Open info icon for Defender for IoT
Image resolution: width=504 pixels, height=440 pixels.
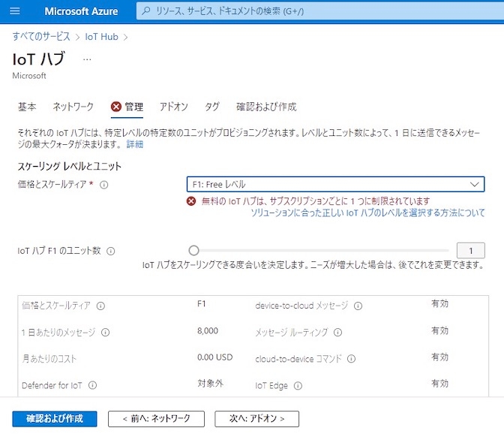click(x=92, y=385)
